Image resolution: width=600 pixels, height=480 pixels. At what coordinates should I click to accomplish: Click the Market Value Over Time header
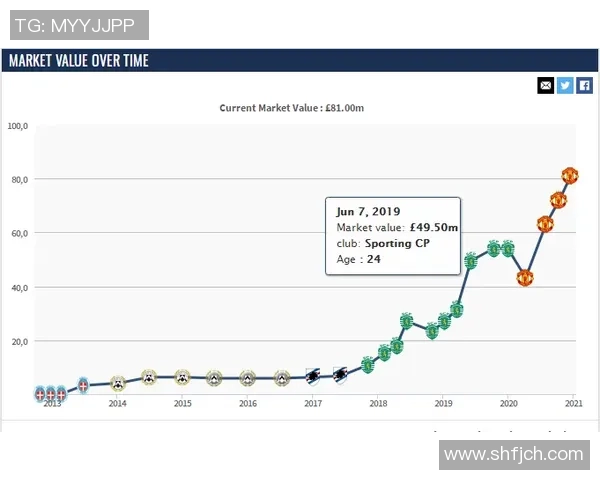coord(79,61)
